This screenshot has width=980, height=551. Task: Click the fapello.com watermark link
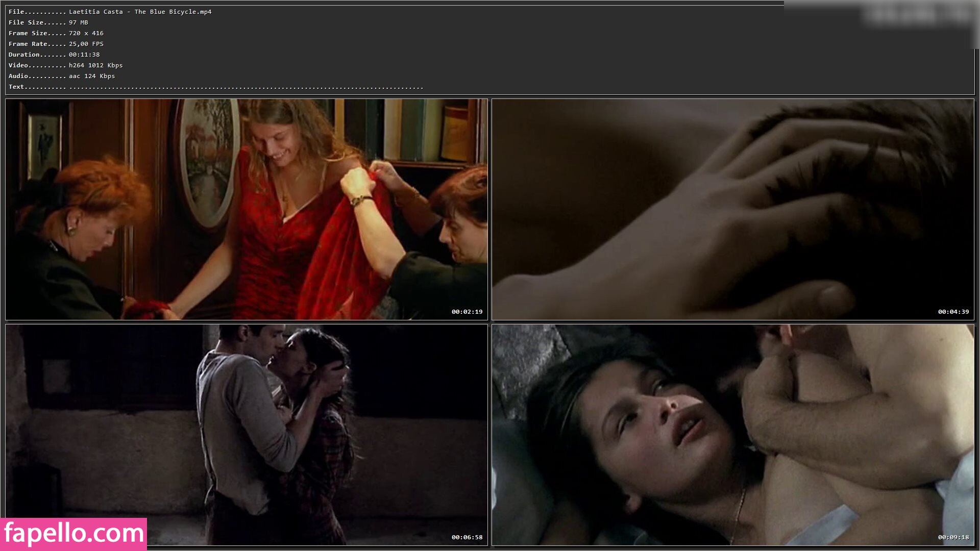pyautogui.click(x=73, y=534)
